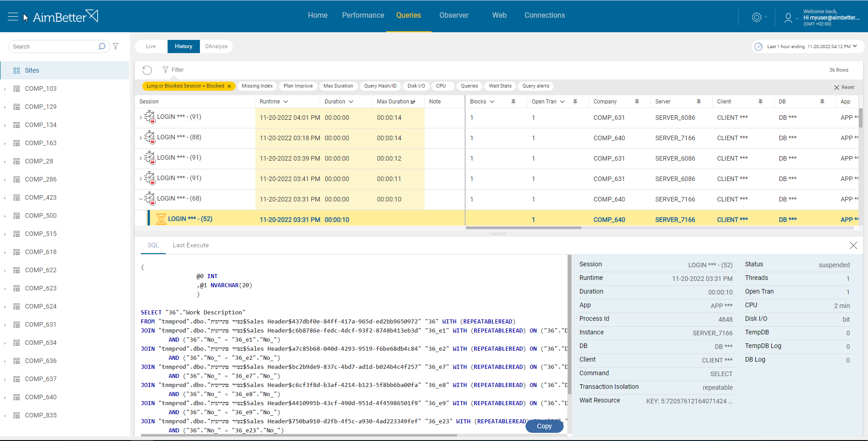This screenshot has height=441, width=868.
Task: Select the History tab
Action: (184, 46)
